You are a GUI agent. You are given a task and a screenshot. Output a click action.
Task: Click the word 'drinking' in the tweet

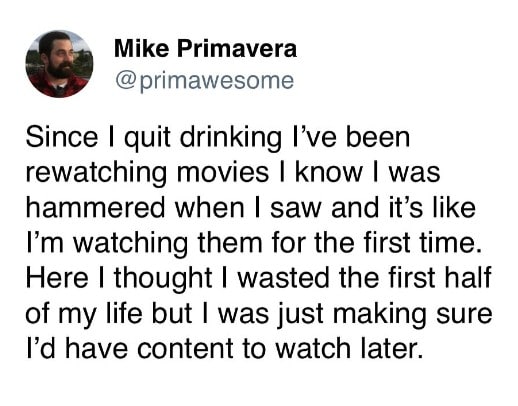(231, 138)
